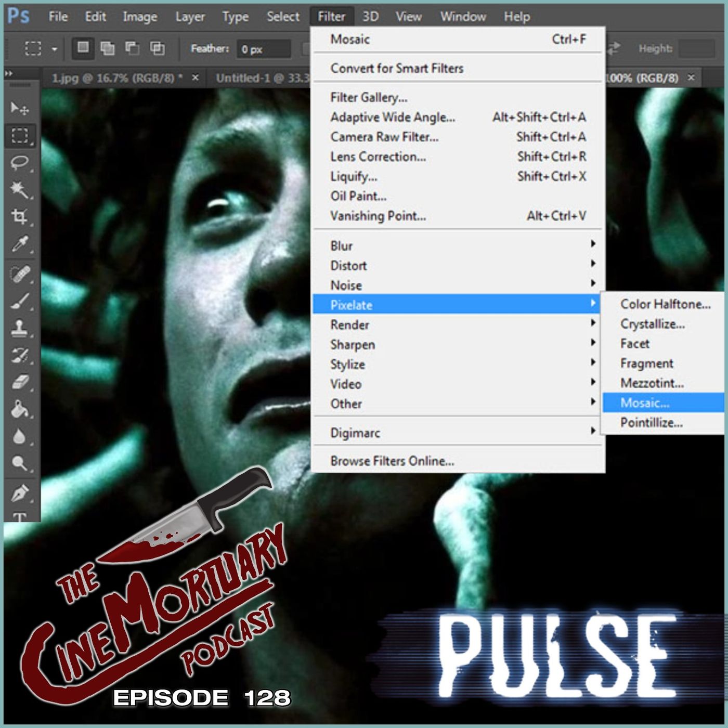Select the Clone Stamp tool
This screenshot has width=728, height=728.
coord(20,328)
